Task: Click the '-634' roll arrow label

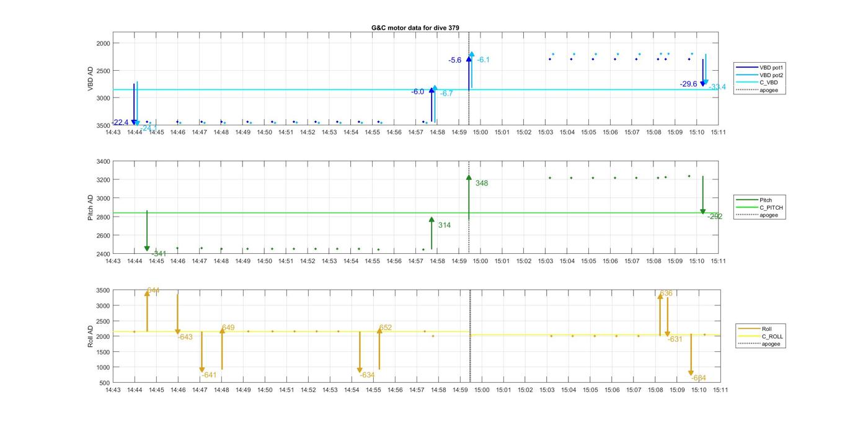Action: click(x=367, y=375)
